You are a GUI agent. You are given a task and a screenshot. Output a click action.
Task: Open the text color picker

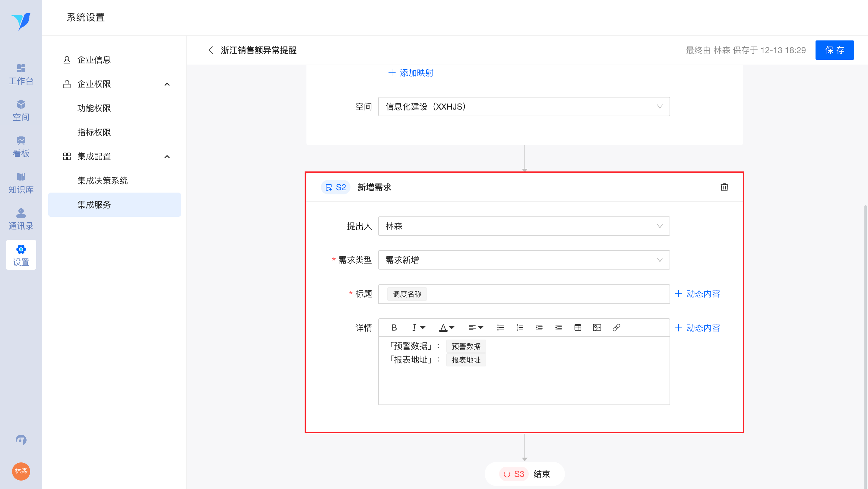[x=447, y=328]
